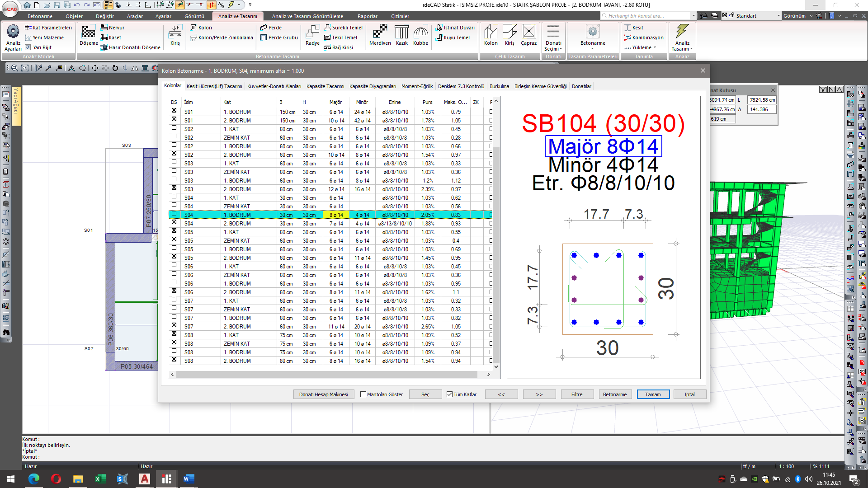The width and height of the screenshot is (868, 488).
Task: Open İstinat Duvarı retaining wall tool
Action: point(455,28)
